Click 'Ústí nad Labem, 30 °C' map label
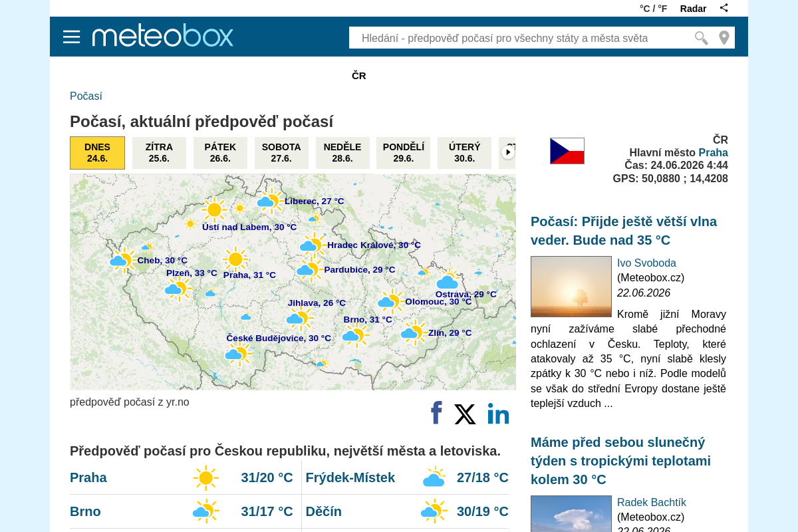798x532 pixels. coord(249,227)
